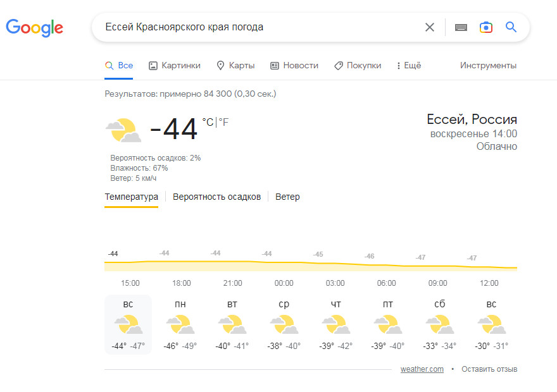Open the weather.com source link
This screenshot has height=392, width=557.
tap(422, 369)
